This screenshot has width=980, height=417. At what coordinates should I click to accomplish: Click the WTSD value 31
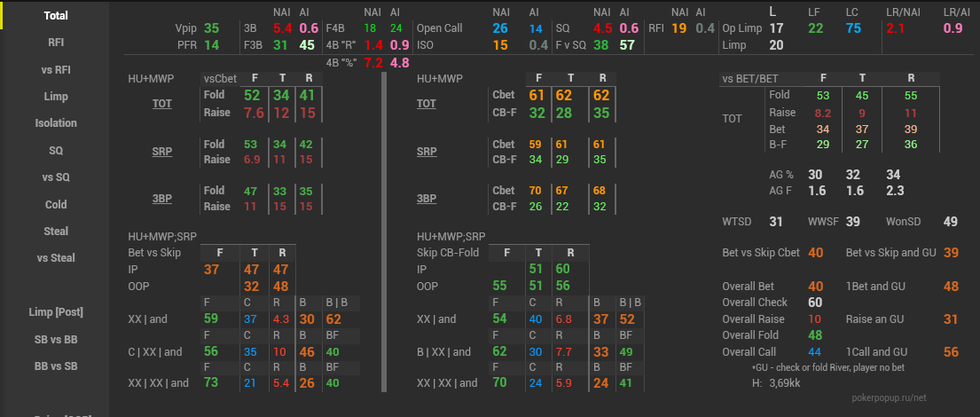click(x=776, y=222)
